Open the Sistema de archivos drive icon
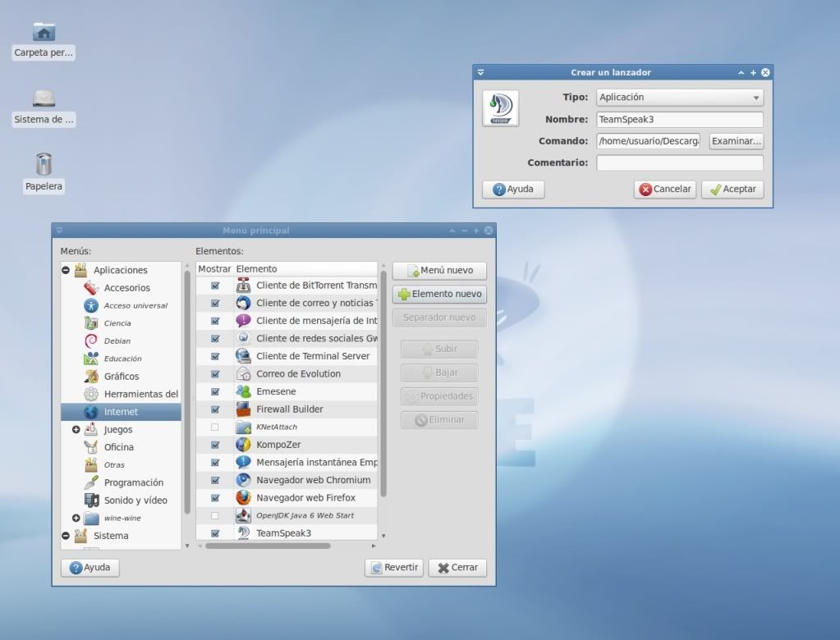This screenshot has height=640, width=840. click(x=44, y=98)
